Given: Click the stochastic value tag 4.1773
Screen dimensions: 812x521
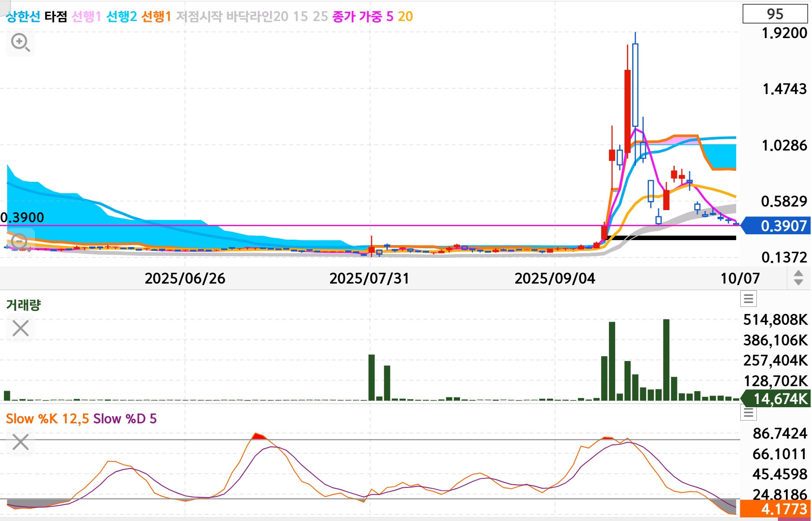Looking at the screenshot, I should click(x=776, y=509).
